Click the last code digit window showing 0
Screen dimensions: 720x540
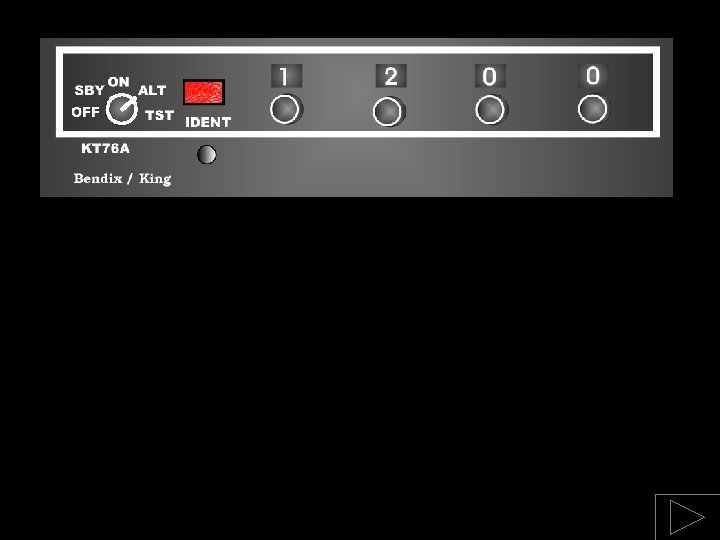[x=593, y=75]
